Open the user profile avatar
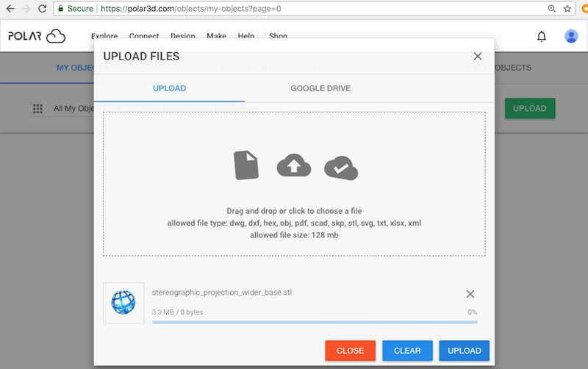 pos(571,36)
